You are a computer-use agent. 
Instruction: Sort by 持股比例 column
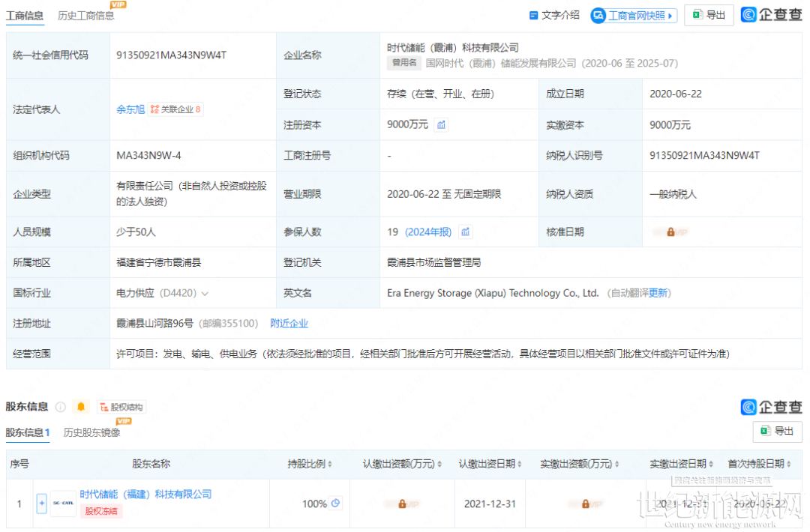pos(310,465)
